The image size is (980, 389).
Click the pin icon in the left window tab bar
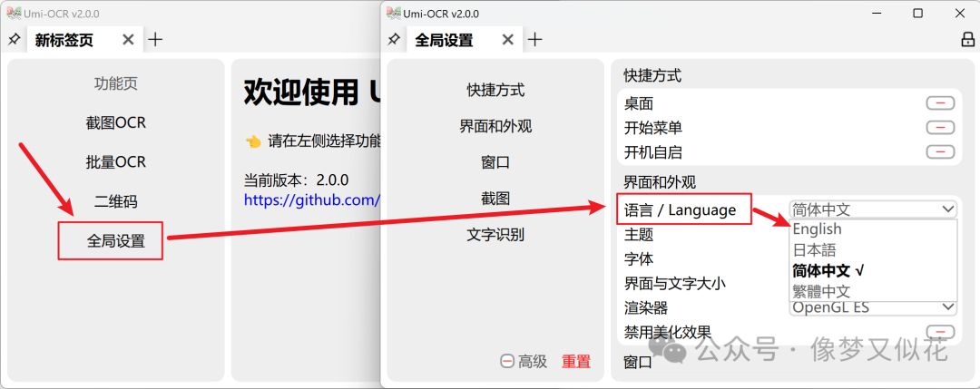[x=14, y=40]
